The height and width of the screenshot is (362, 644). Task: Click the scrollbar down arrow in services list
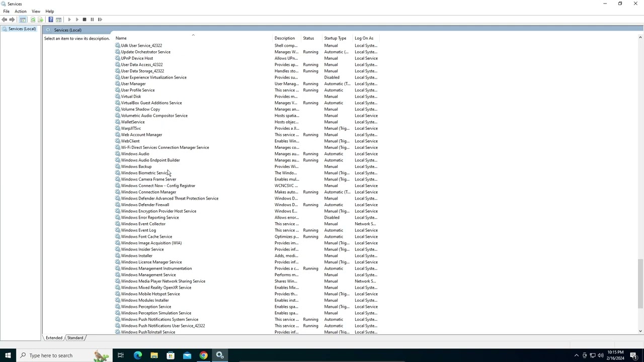coord(640,331)
